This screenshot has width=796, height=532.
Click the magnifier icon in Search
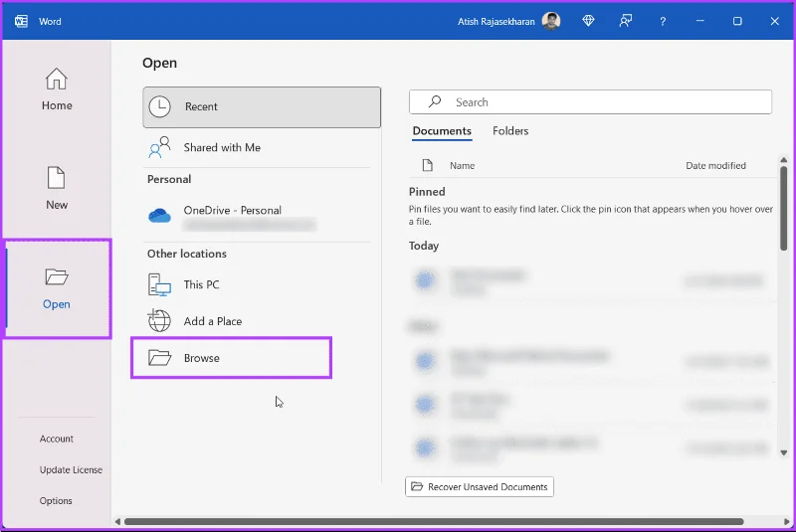pos(435,101)
